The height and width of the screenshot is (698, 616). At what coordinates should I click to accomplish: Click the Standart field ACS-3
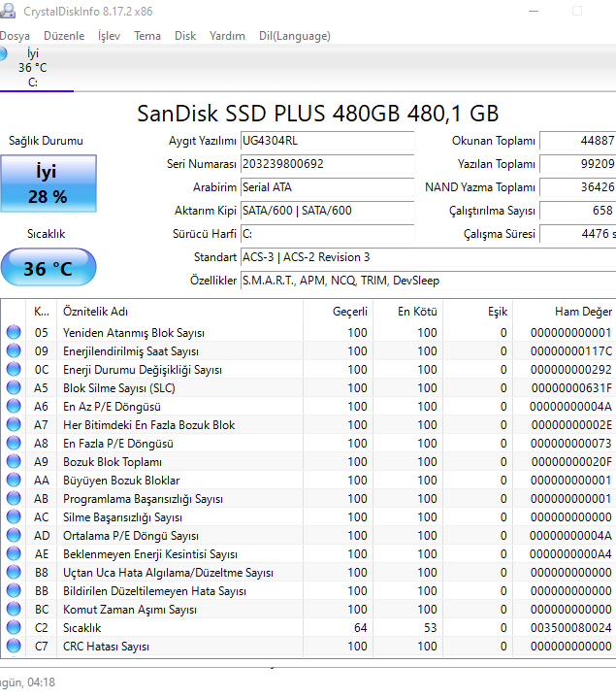click(x=429, y=257)
